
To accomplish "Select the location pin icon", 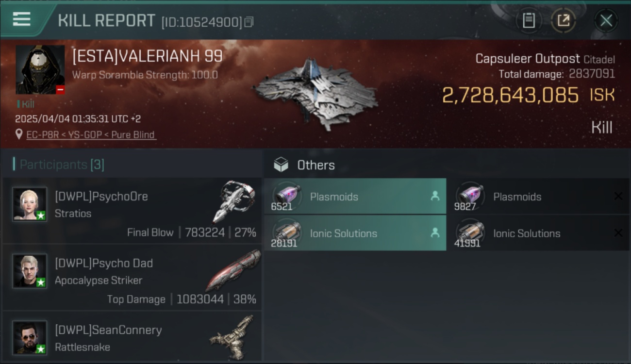I will (x=19, y=134).
